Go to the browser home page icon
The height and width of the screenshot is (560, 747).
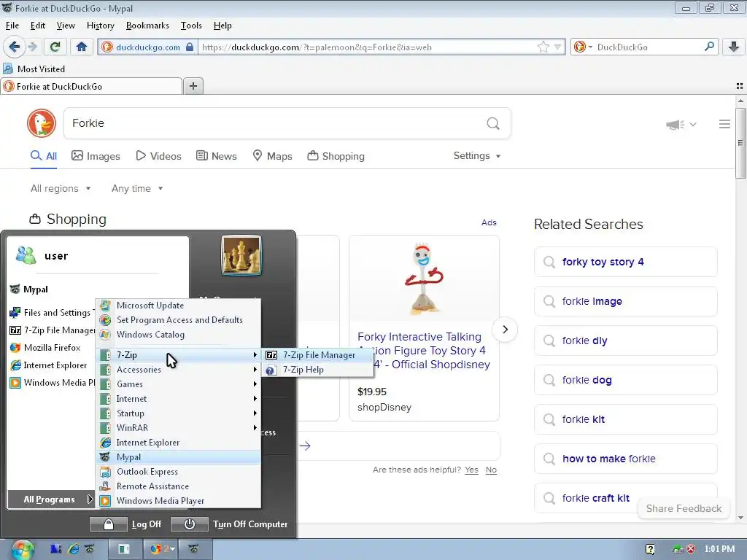click(82, 47)
